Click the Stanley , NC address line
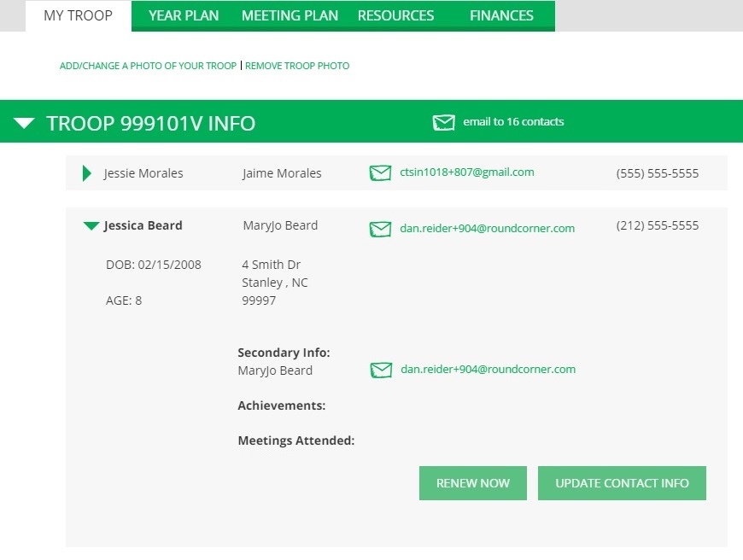 (275, 283)
